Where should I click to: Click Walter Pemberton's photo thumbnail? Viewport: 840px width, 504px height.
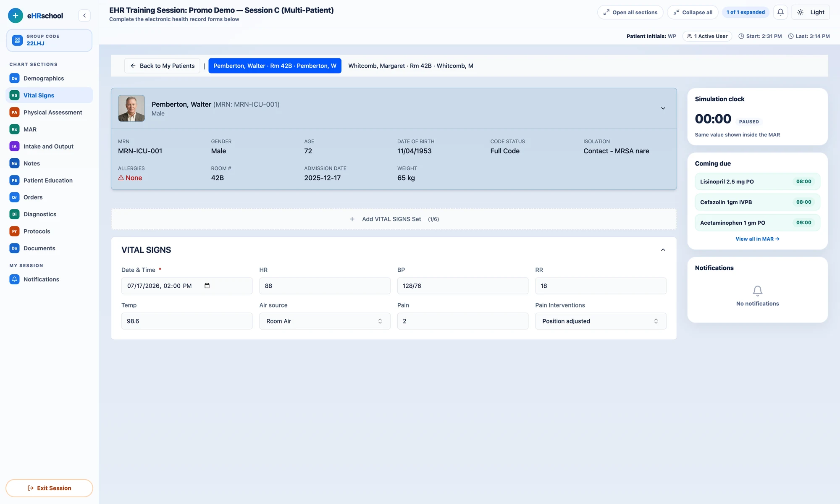click(131, 108)
